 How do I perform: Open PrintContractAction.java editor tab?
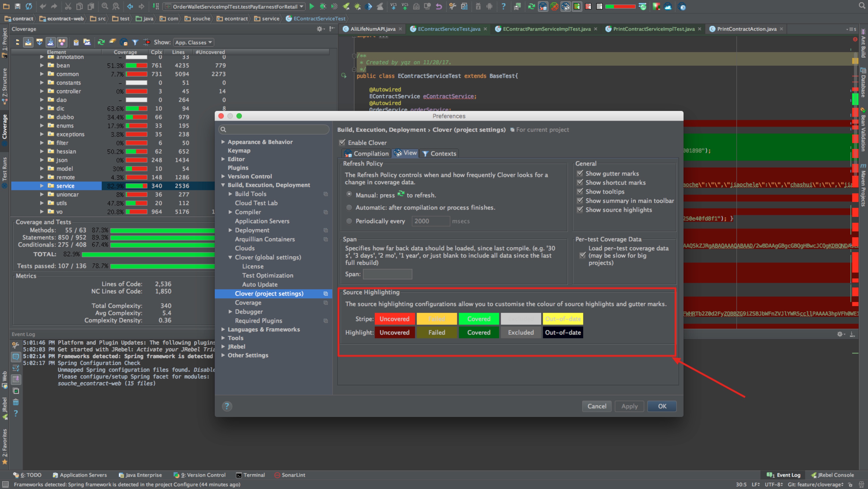pyautogui.click(x=746, y=29)
